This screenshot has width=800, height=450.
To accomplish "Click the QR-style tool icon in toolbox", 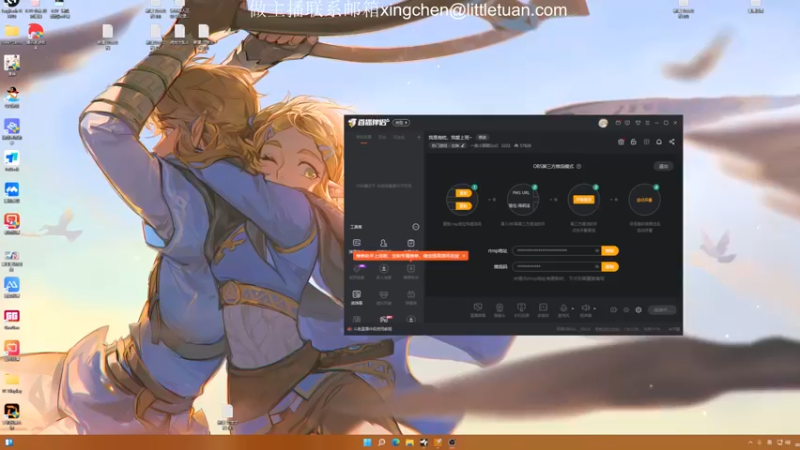I will [357, 295].
